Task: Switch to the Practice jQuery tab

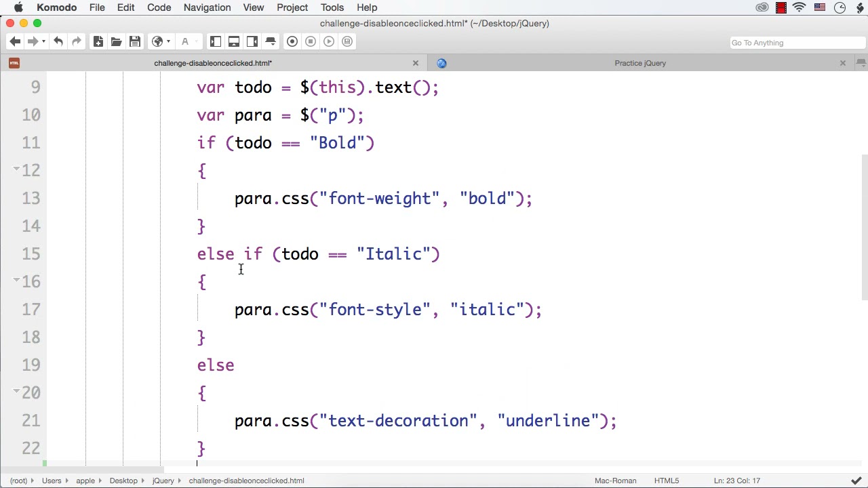Action: pos(640,63)
